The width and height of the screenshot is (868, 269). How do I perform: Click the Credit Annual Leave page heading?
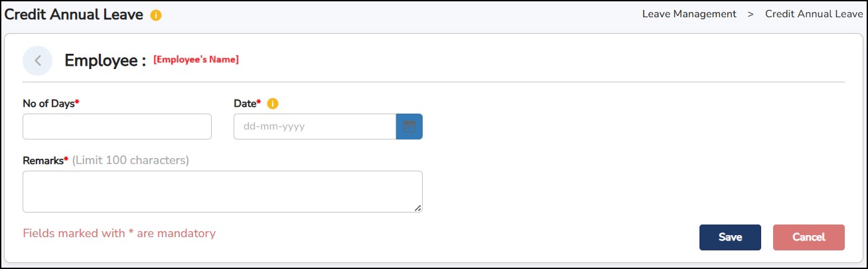click(74, 15)
